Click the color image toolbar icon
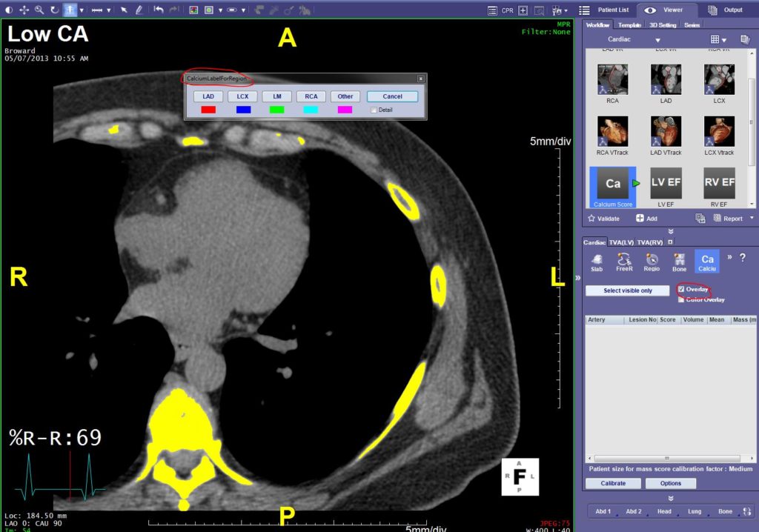 tap(193, 10)
